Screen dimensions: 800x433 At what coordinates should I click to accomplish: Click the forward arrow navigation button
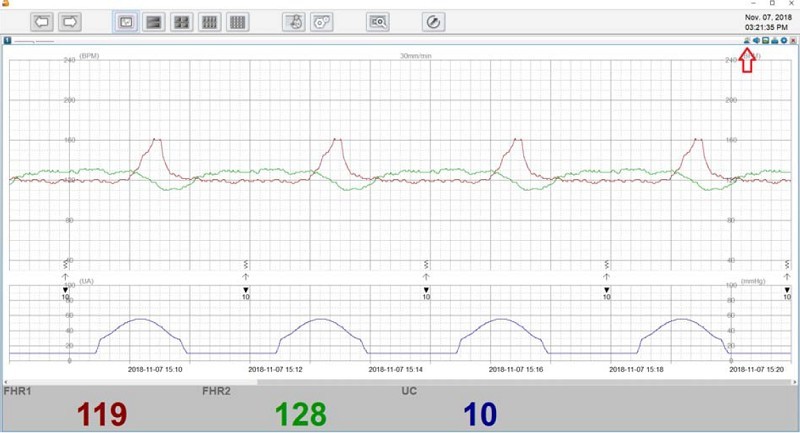(x=70, y=20)
